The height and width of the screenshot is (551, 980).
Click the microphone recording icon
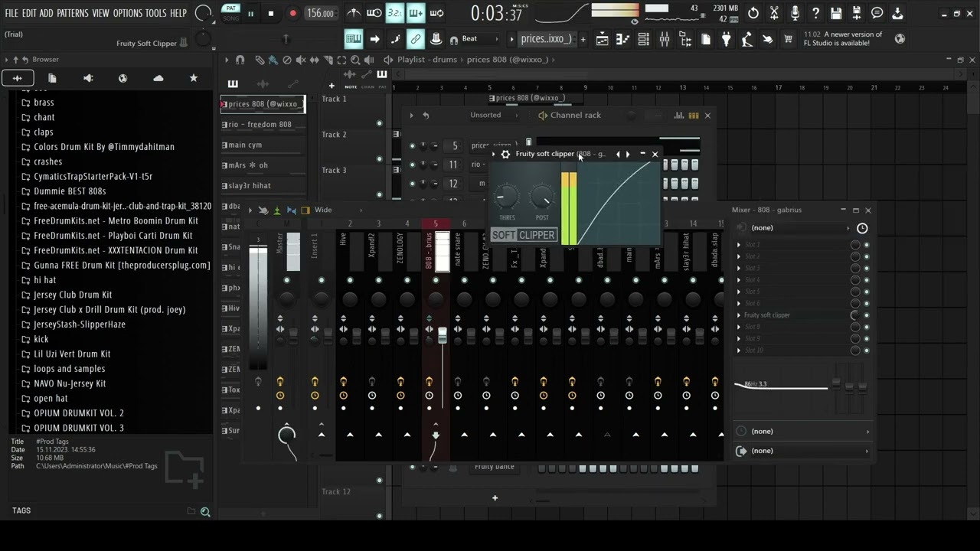pyautogui.click(x=795, y=13)
